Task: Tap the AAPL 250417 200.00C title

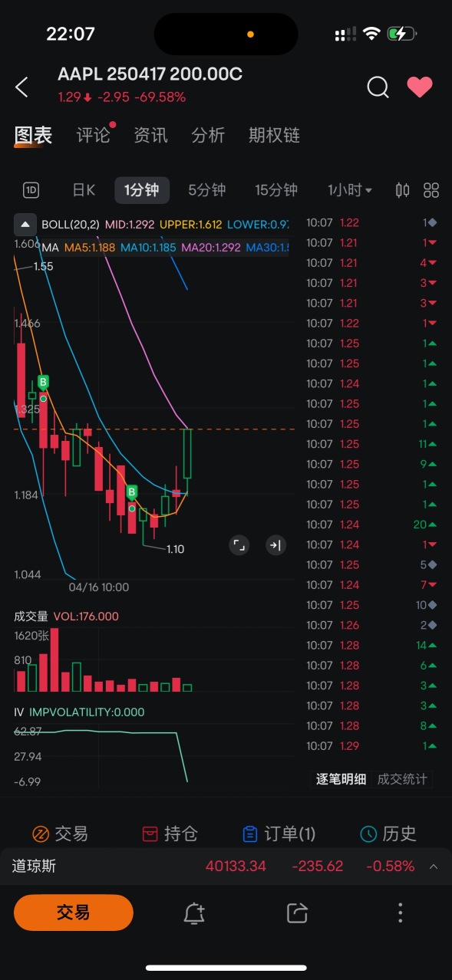Action: (150, 74)
